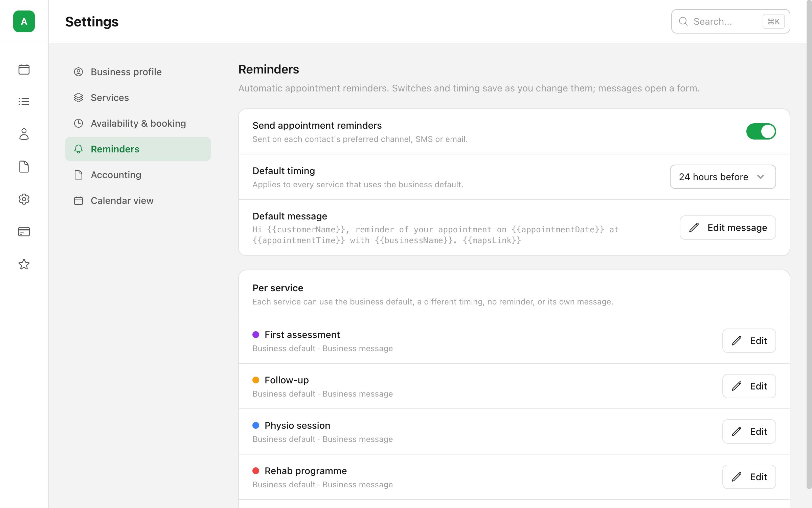Click the magnifier icon in search box
This screenshot has width=812, height=508.
click(x=683, y=21)
